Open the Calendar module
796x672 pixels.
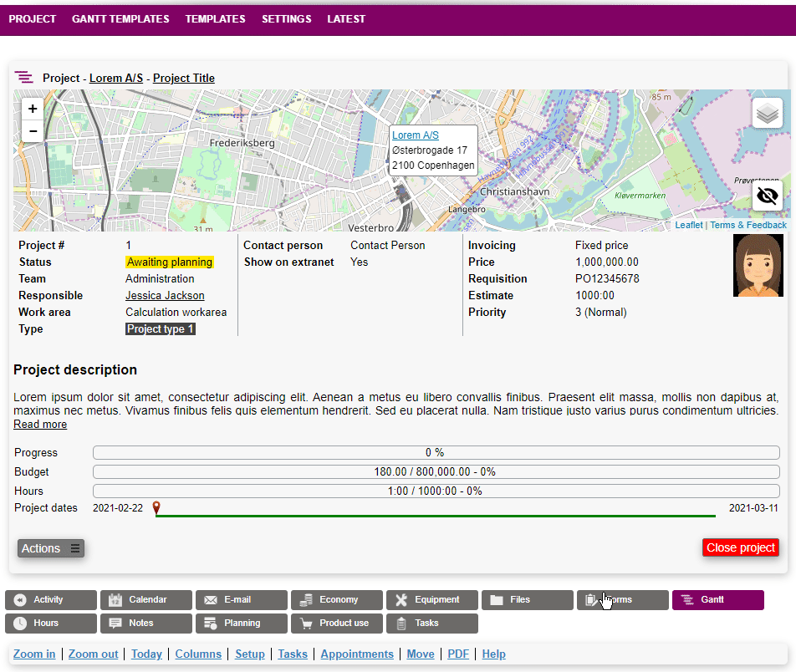coord(145,600)
